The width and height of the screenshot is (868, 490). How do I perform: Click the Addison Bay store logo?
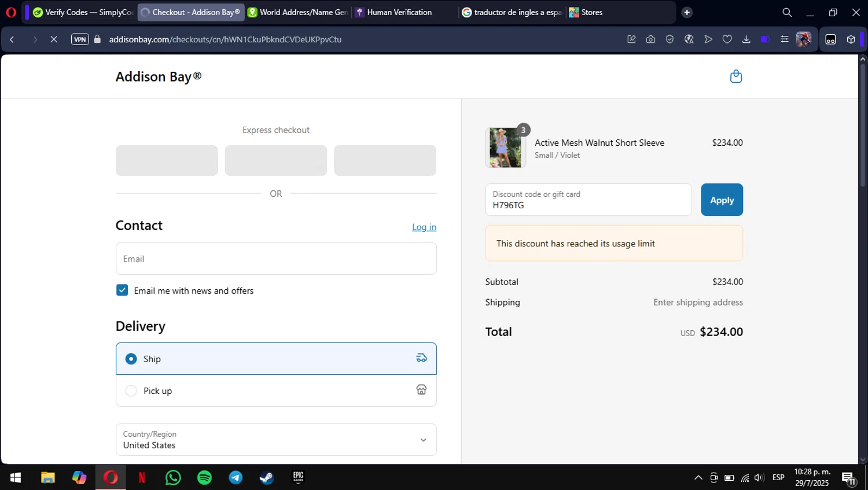pos(159,76)
